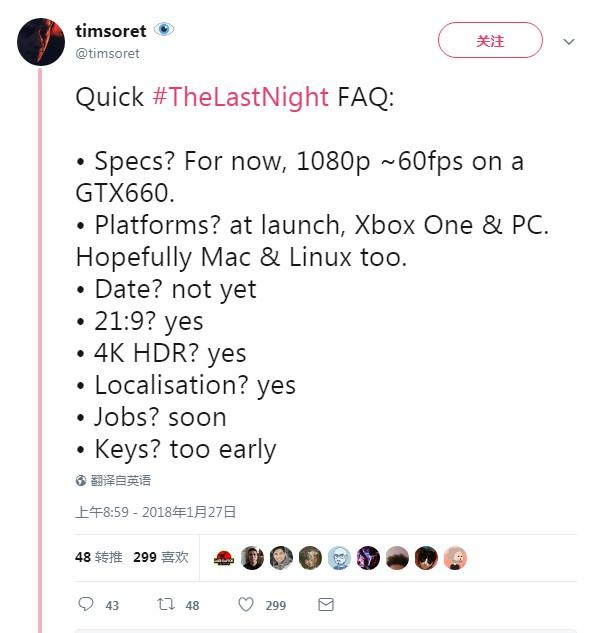View the 299 喜欢 likes list
The height and width of the screenshot is (633, 597).
[x=161, y=558]
